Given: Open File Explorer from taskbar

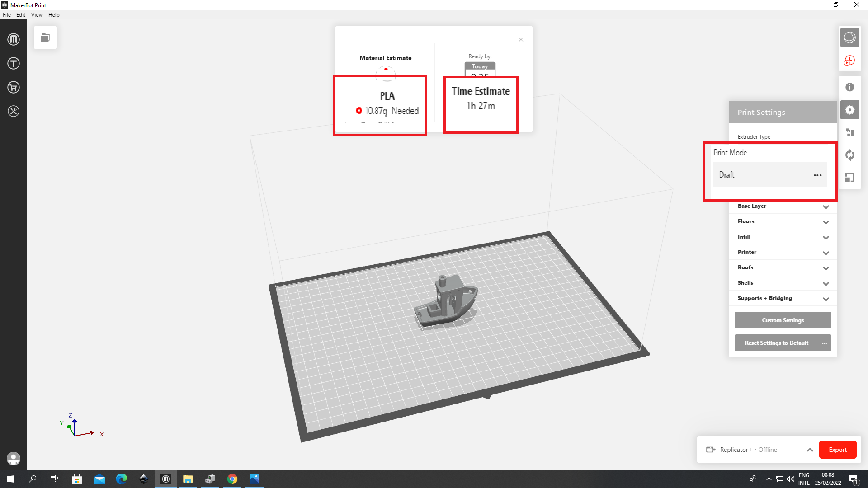Looking at the screenshot, I should [188, 479].
